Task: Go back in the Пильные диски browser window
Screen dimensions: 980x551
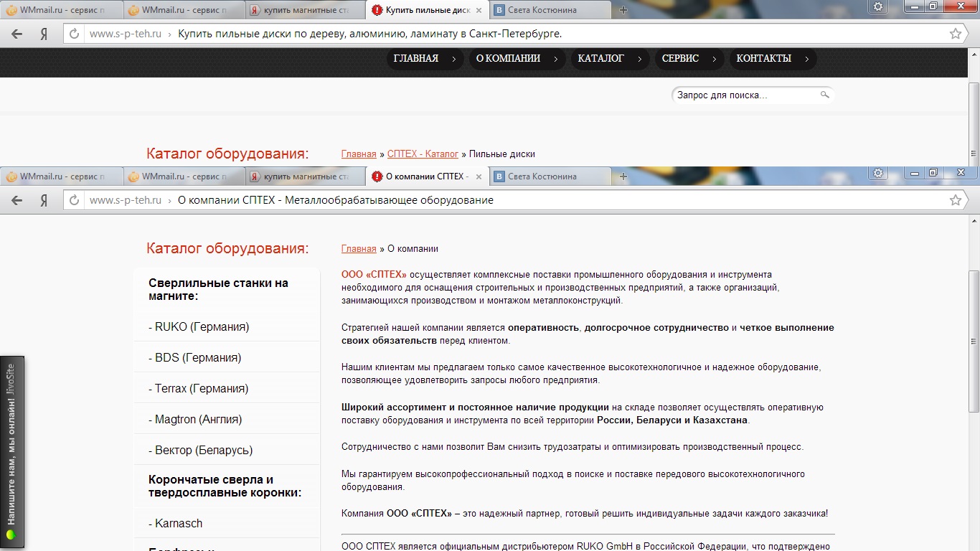Action: point(17,34)
